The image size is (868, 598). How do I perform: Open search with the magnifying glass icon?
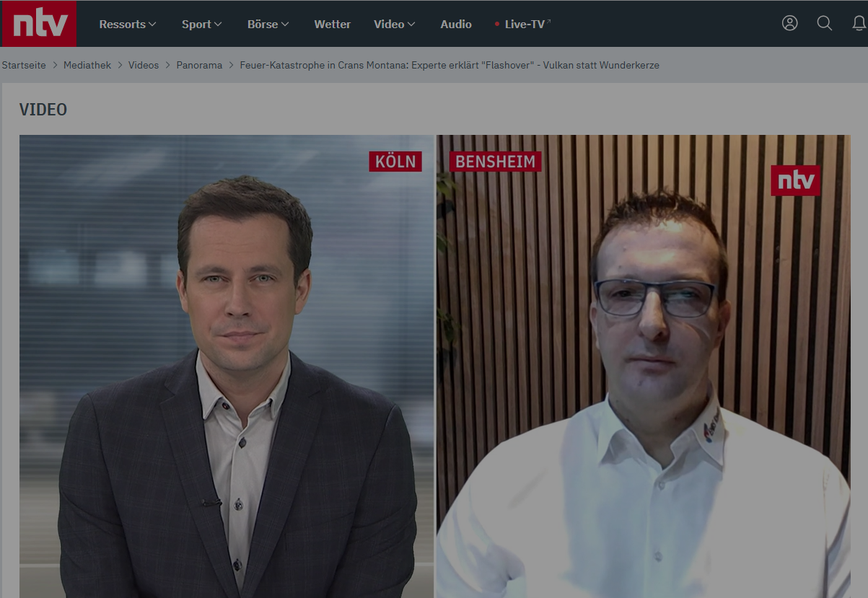824,23
